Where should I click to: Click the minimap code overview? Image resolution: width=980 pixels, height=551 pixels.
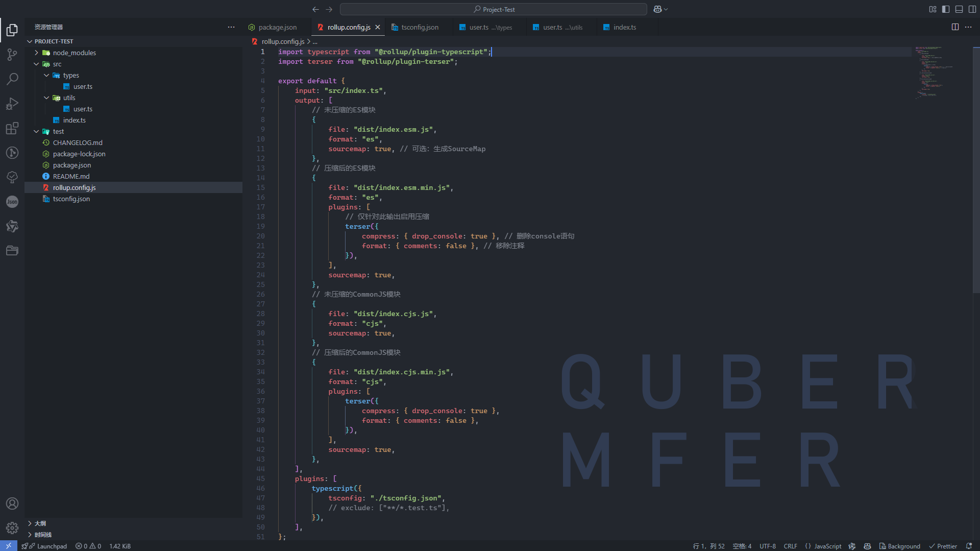pos(933,71)
